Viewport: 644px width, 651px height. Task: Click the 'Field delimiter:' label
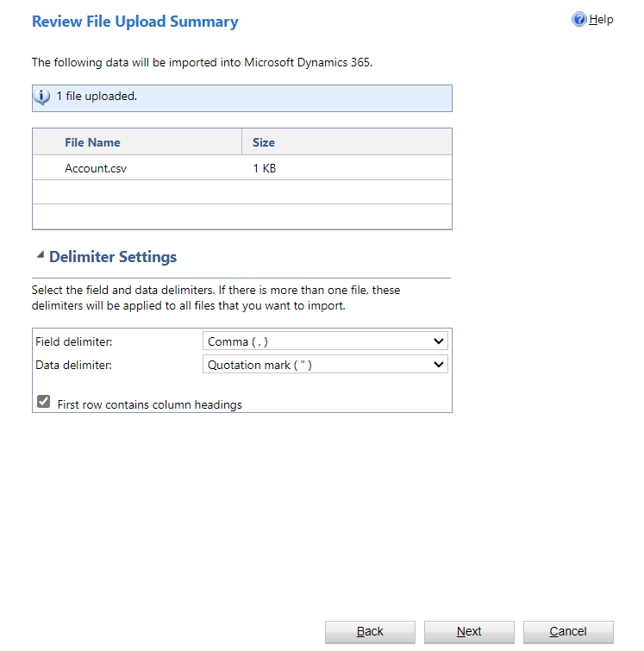coord(74,341)
